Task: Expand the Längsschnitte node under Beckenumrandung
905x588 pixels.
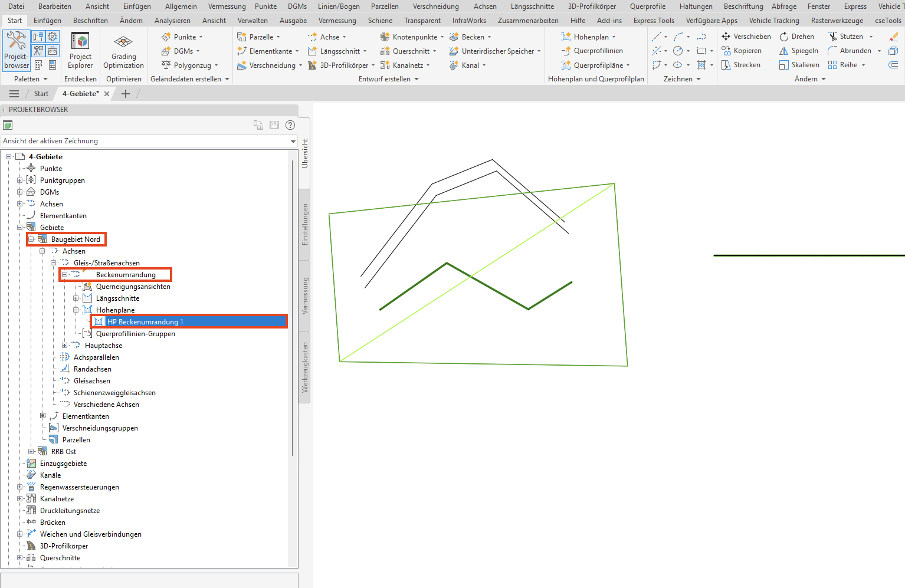Action: (76, 298)
